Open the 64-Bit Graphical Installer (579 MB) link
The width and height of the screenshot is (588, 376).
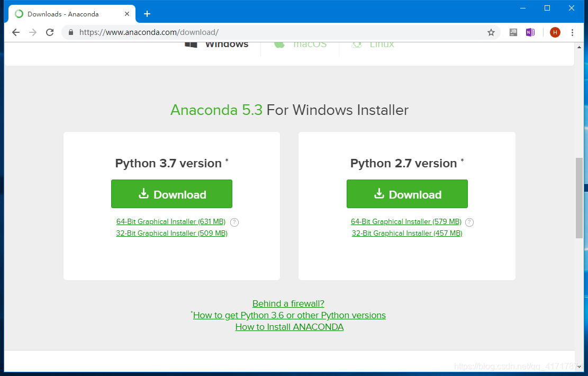(x=406, y=221)
